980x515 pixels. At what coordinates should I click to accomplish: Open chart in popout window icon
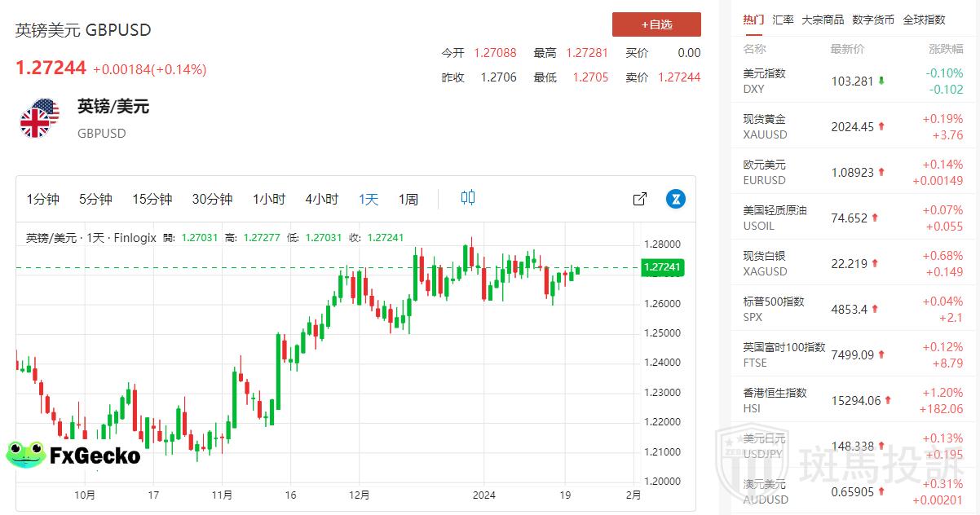coord(640,199)
